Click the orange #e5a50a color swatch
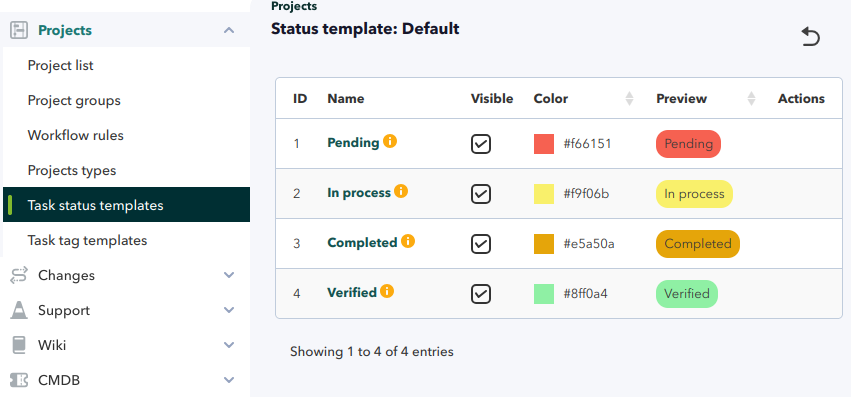Viewport: 851px width, 397px height. click(x=544, y=244)
